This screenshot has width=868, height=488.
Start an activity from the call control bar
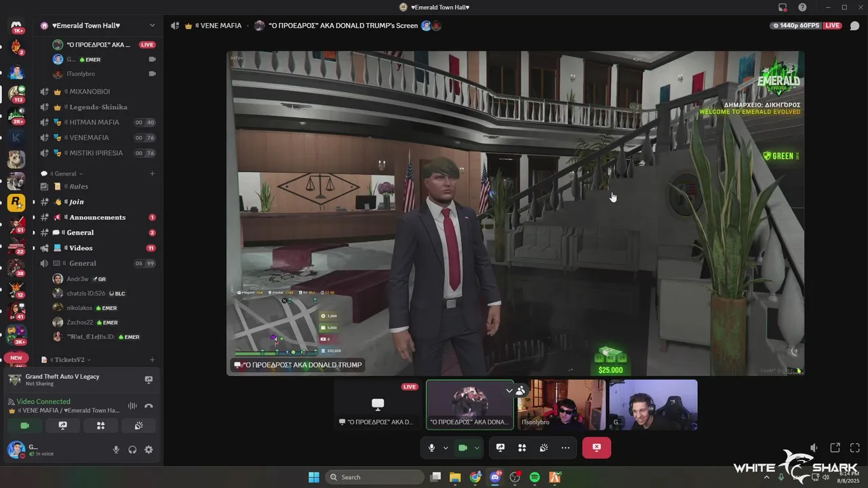pos(522,448)
